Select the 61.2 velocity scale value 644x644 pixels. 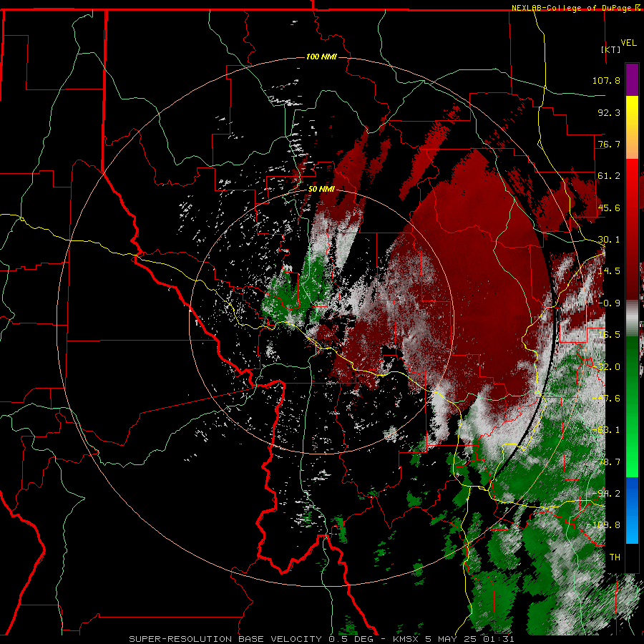[609, 176]
